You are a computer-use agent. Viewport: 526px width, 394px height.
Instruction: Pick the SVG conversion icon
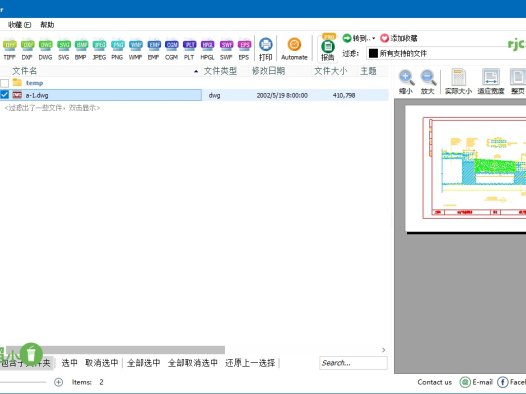coord(63,50)
